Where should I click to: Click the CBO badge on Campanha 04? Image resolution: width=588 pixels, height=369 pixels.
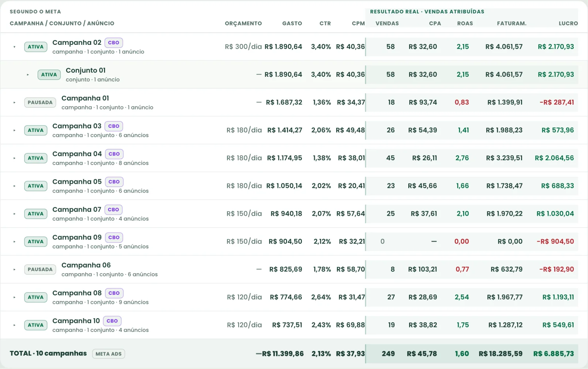tap(114, 154)
